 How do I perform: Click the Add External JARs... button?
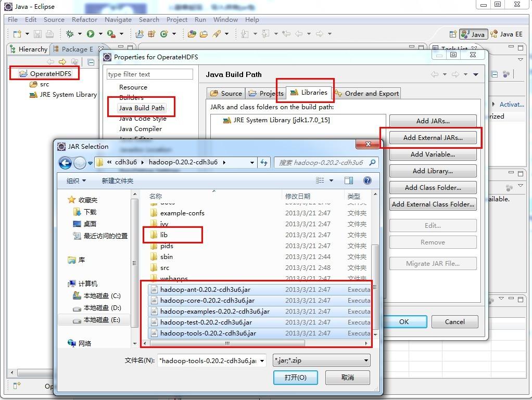point(433,138)
